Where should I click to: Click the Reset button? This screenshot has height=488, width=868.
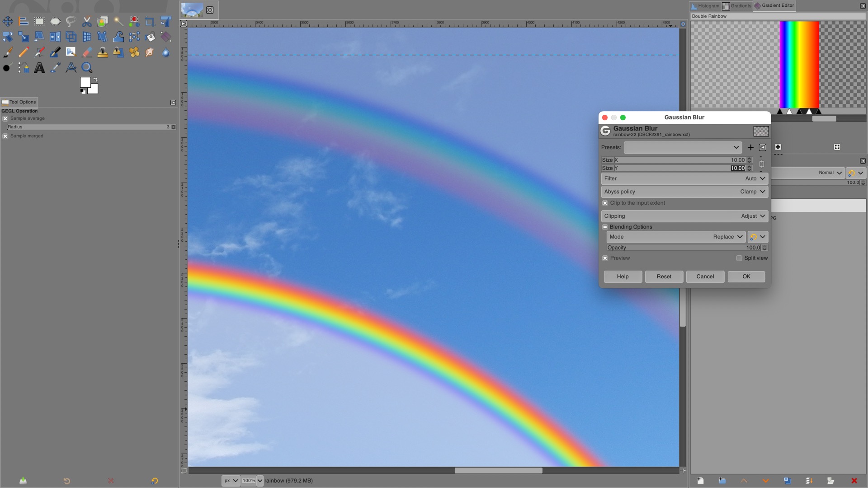664,277
